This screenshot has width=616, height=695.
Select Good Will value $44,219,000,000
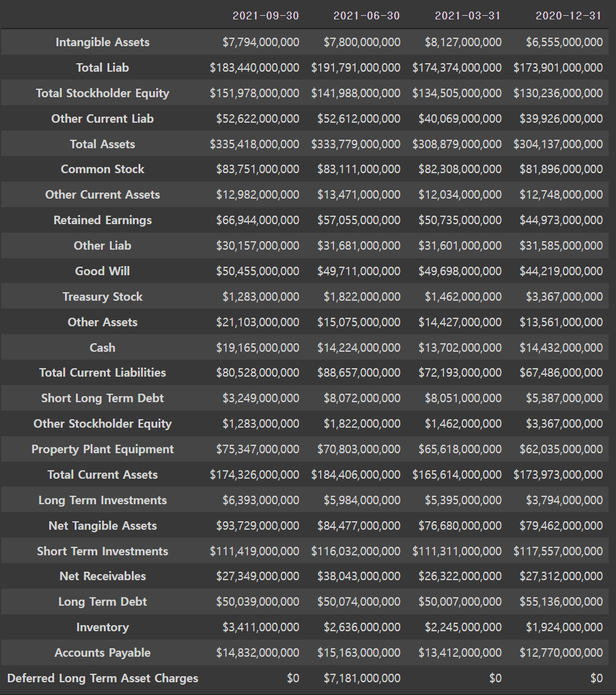(x=561, y=271)
